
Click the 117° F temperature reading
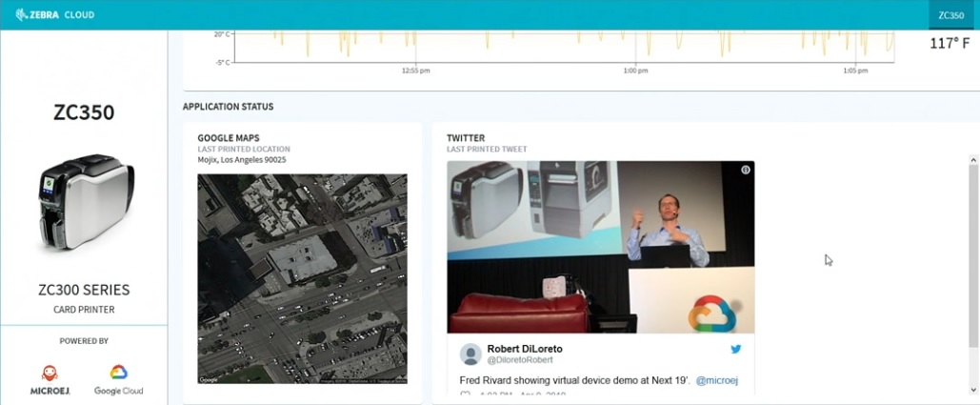(x=950, y=43)
